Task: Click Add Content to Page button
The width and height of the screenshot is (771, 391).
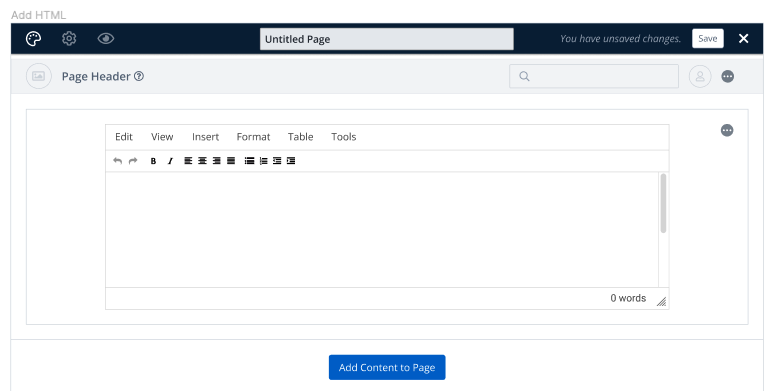Action: (387, 367)
